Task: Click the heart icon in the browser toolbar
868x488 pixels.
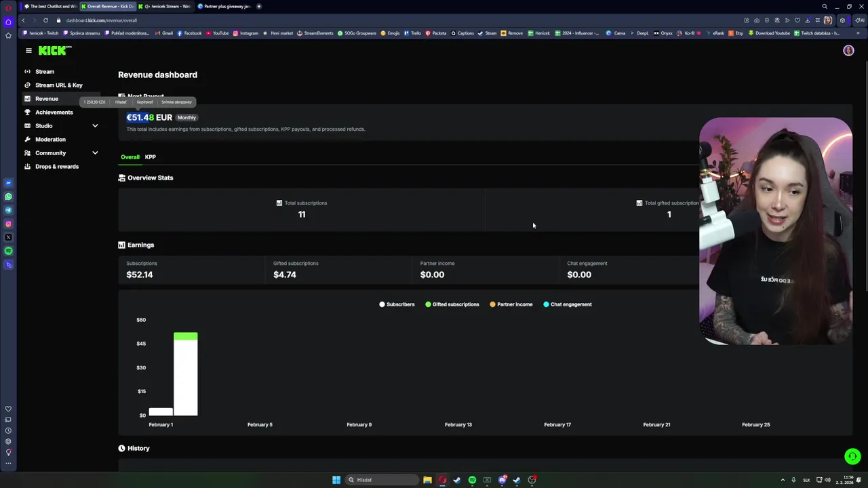Action: tap(797, 20)
